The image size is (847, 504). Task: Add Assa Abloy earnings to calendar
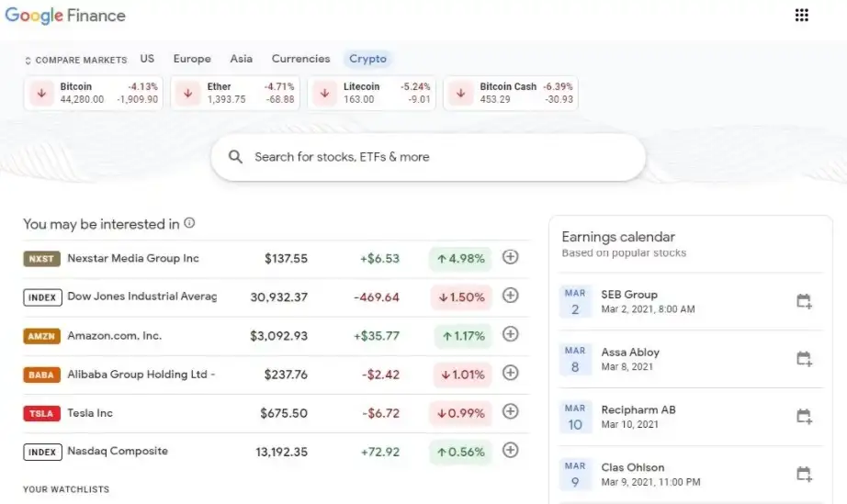tap(805, 359)
